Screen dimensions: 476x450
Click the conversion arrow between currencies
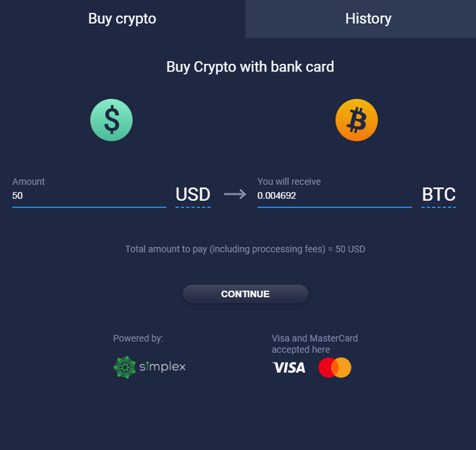pos(234,194)
